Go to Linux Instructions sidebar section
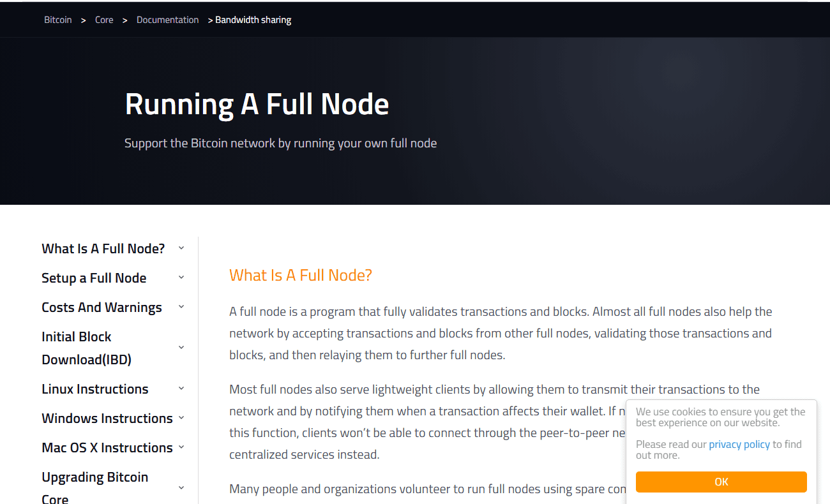 tap(95, 389)
